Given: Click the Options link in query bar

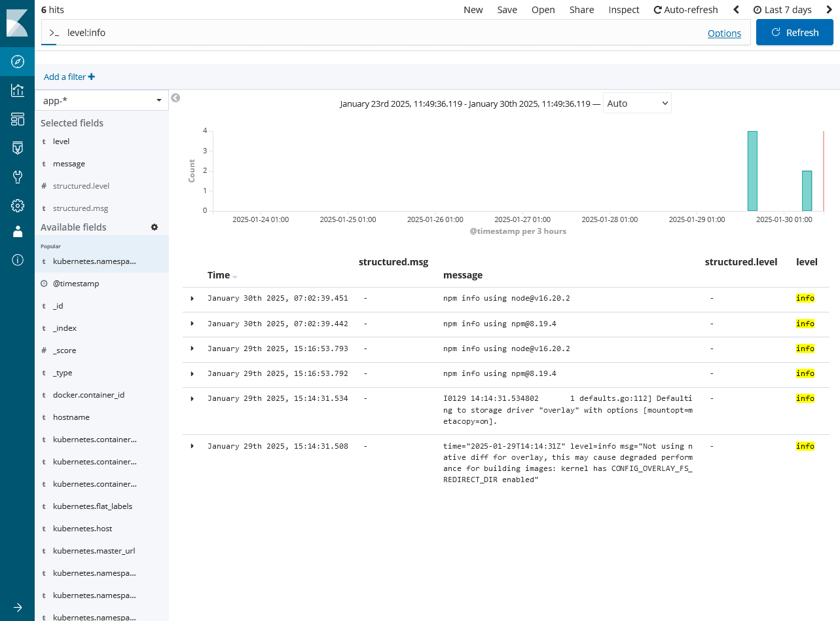Looking at the screenshot, I should [724, 33].
